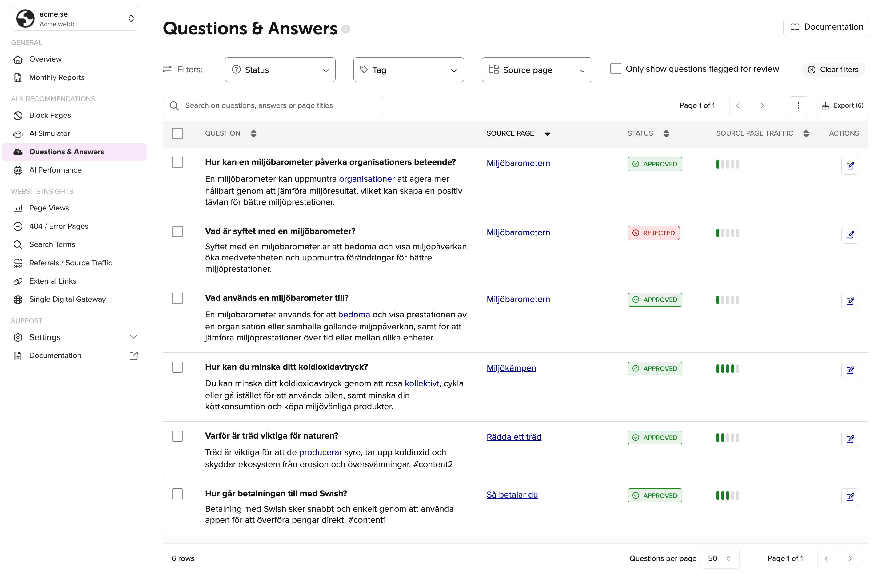Click Status column sort arrows
The image size is (881, 588).
(x=666, y=133)
